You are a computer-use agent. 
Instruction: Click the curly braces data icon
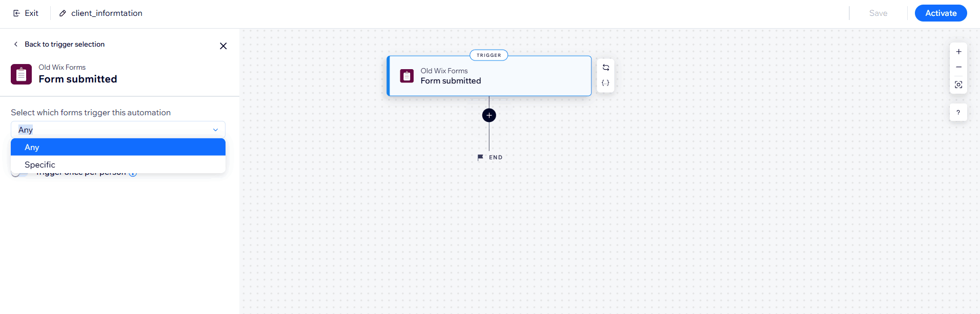606,83
